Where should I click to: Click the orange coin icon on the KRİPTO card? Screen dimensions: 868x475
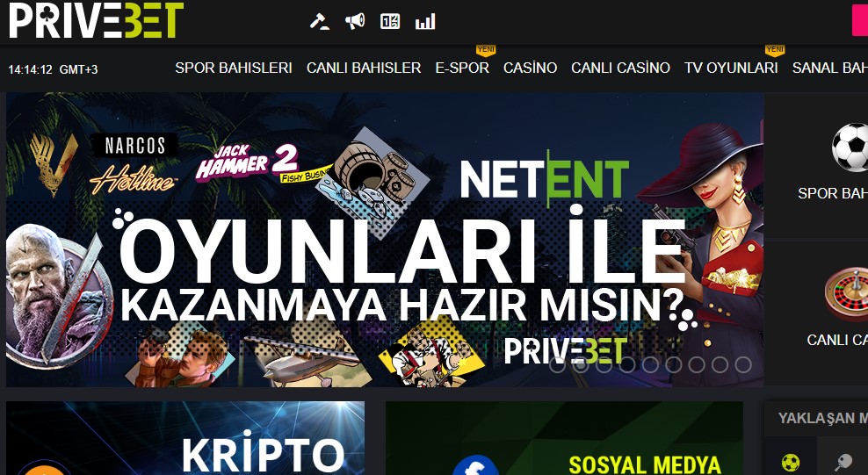click(44, 470)
